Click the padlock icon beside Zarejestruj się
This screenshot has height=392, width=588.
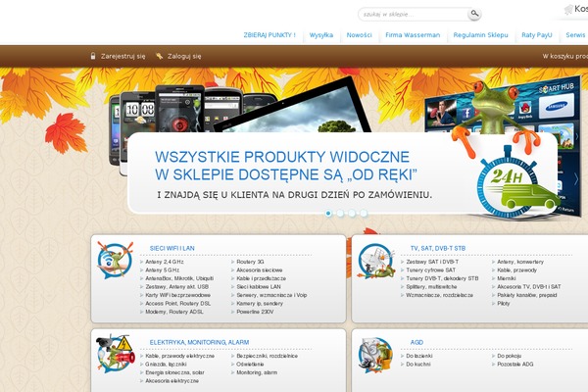tap(93, 56)
